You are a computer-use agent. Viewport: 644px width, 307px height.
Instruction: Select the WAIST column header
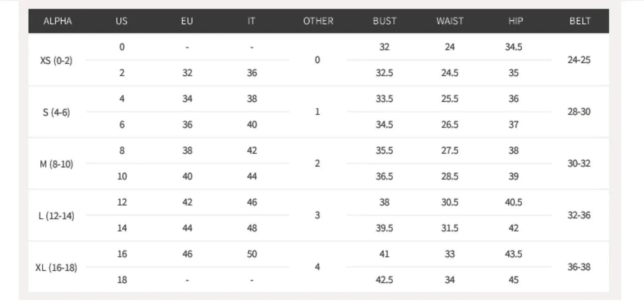pos(450,21)
